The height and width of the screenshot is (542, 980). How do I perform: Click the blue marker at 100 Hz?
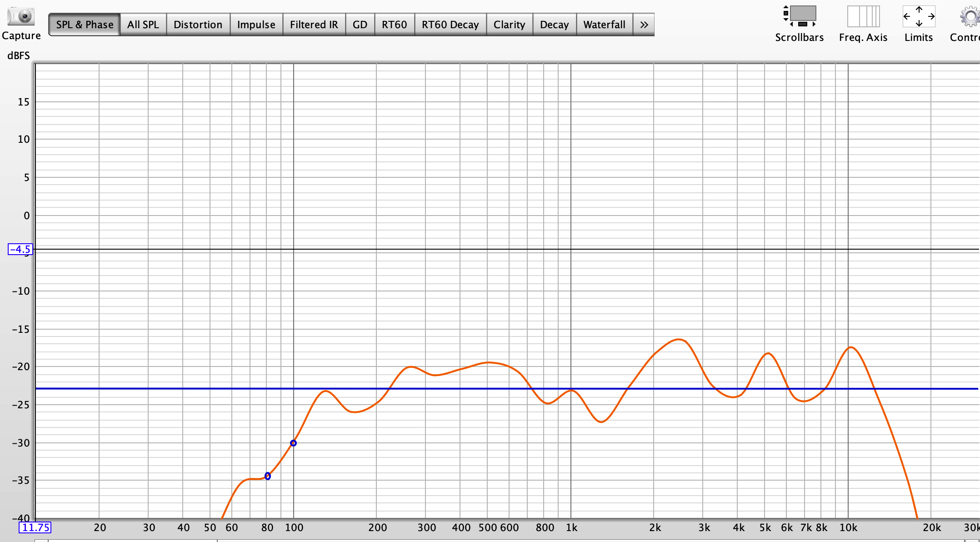(x=293, y=443)
